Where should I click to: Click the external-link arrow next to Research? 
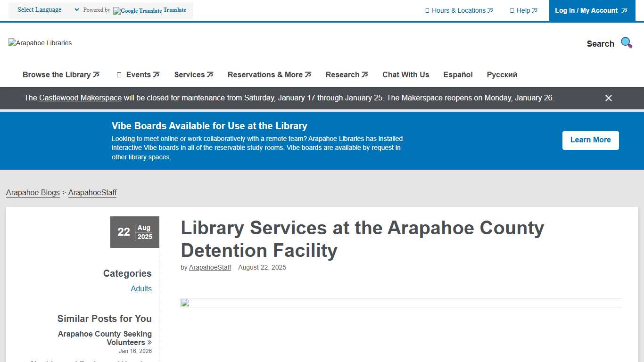click(365, 74)
